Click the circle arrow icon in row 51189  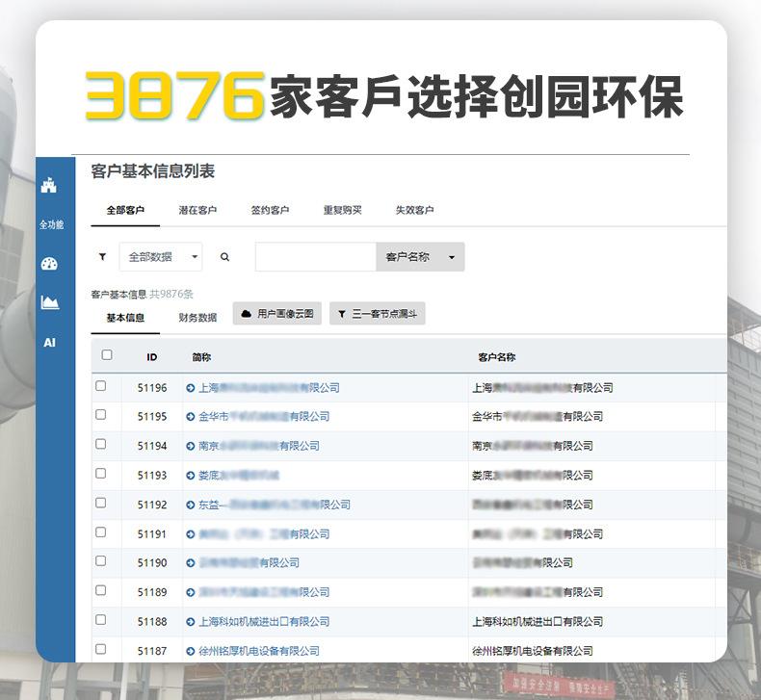pos(191,592)
